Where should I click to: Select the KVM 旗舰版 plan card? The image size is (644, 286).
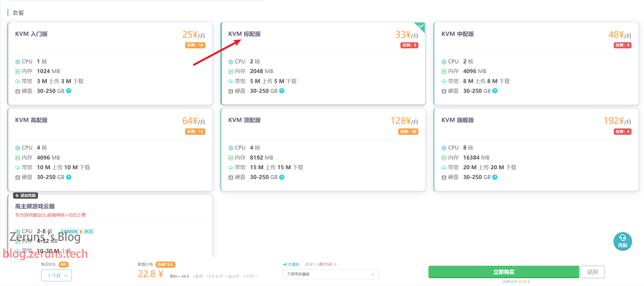click(x=536, y=150)
